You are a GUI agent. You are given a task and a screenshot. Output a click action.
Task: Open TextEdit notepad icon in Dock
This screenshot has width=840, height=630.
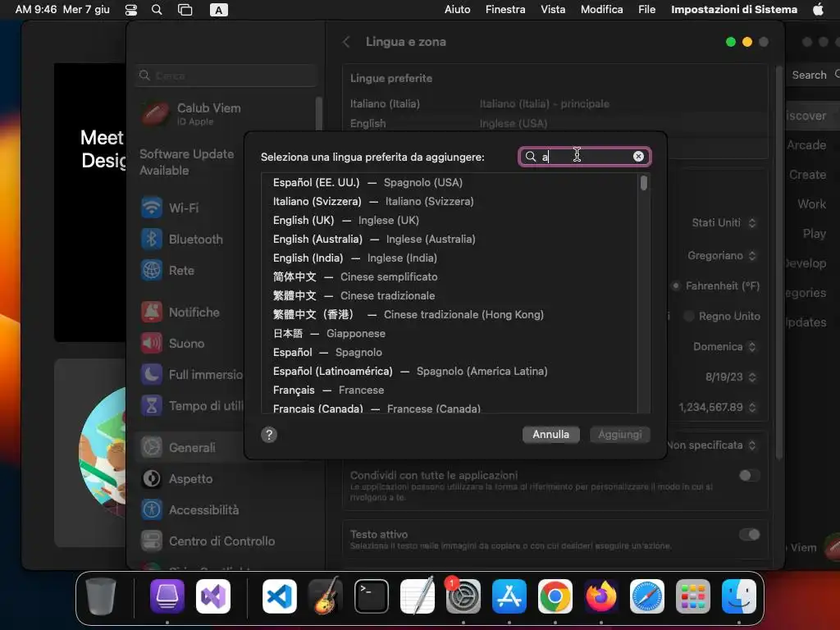(418, 596)
